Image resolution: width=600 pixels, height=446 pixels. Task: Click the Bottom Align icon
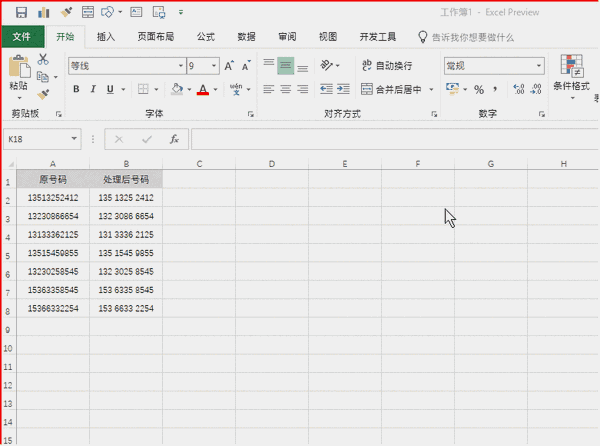[x=302, y=66]
